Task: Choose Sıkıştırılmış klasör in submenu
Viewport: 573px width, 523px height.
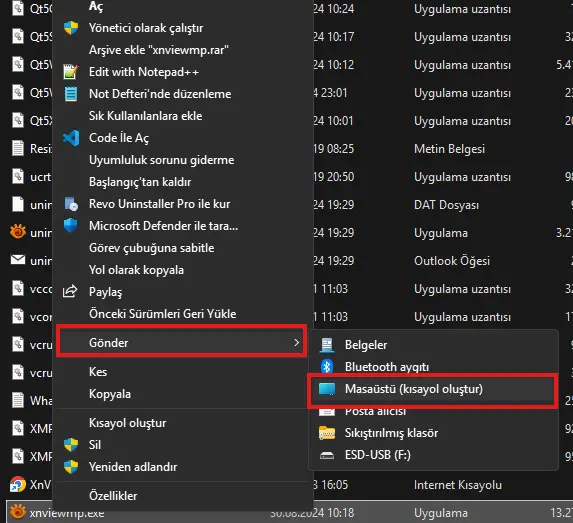Action: click(391, 433)
